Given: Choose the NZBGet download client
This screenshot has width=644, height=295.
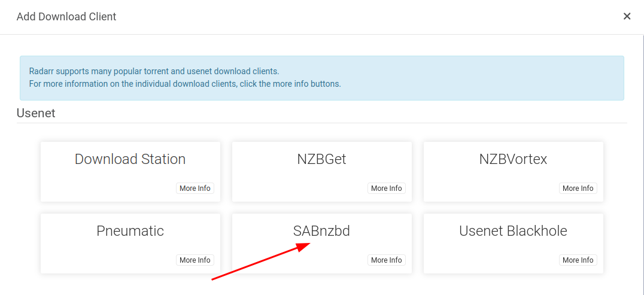Looking at the screenshot, I should tap(321, 172).
